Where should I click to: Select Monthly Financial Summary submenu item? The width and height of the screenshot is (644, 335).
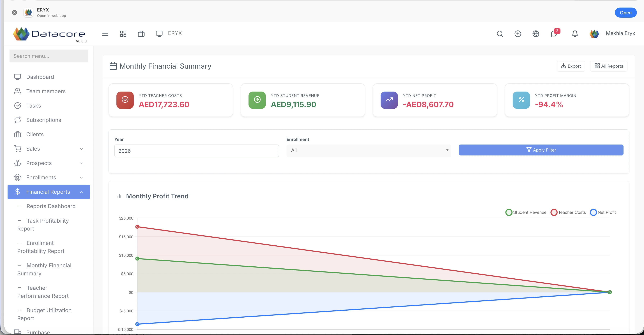(44, 269)
